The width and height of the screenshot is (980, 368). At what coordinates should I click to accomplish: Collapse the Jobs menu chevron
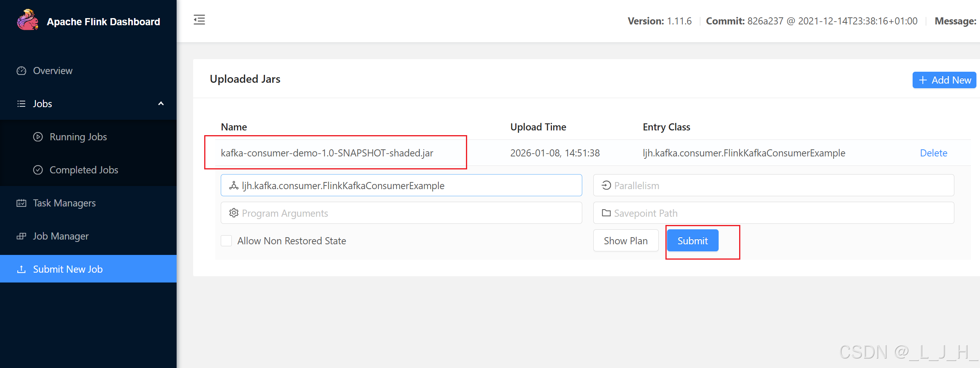click(x=161, y=104)
